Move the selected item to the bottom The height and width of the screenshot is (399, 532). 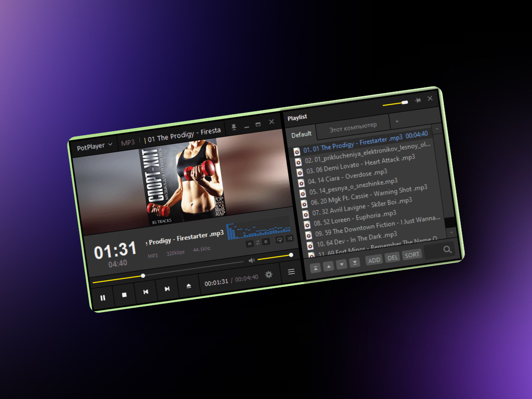354,262
